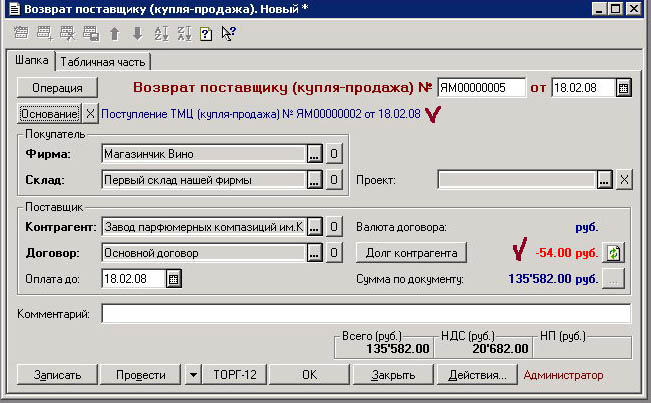Open selection list for Фирма field
This screenshot has width=651, height=403.
pyautogui.click(x=314, y=154)
